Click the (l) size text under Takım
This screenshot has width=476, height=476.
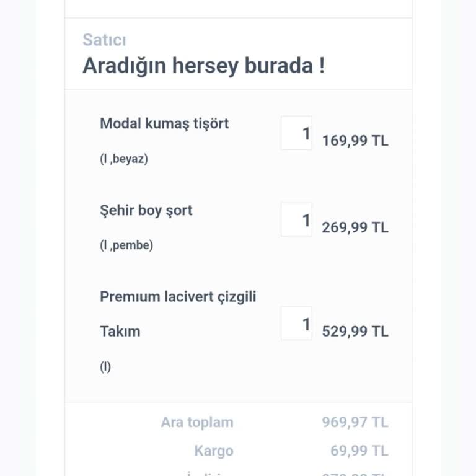(105, 366)
